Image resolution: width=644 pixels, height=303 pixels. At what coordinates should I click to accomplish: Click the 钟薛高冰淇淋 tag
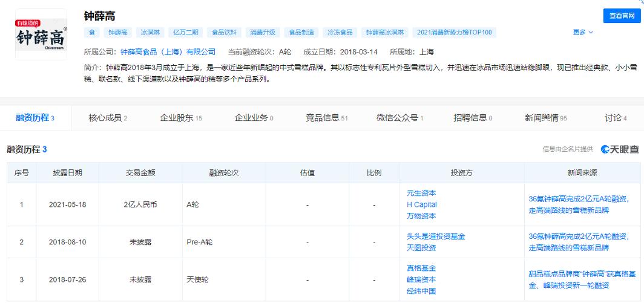[x=385, y=33]
